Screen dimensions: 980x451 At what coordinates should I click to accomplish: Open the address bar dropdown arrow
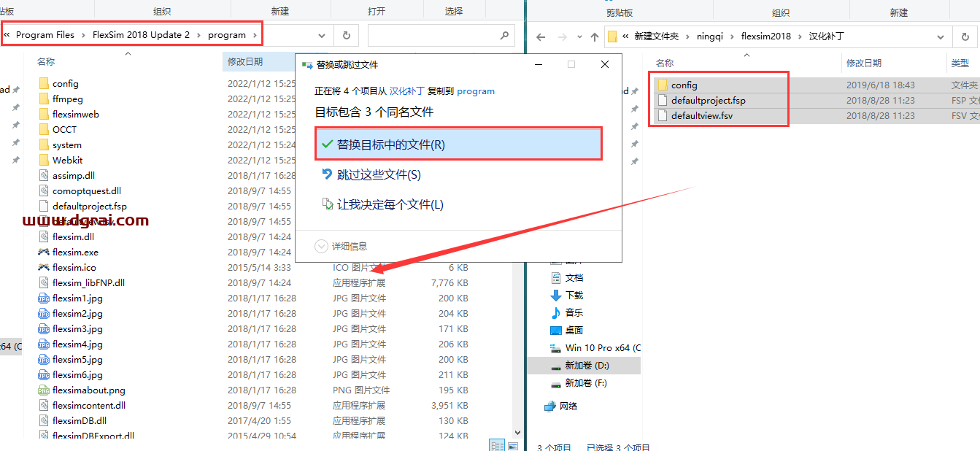pos(321,34)
